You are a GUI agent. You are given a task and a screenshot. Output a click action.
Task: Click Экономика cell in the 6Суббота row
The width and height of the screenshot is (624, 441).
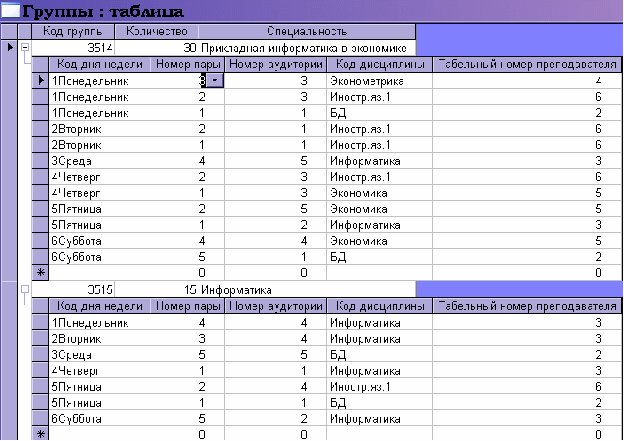point(380,241)
